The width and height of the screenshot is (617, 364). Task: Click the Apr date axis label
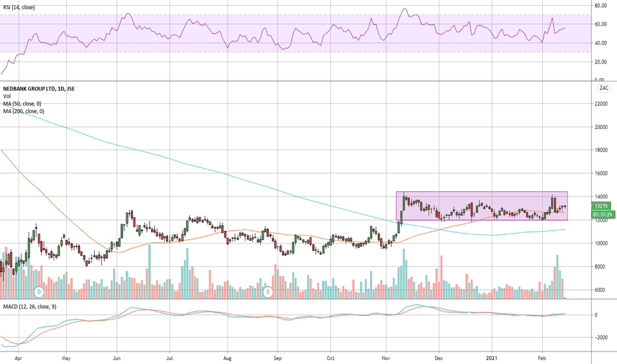point(19,358)
